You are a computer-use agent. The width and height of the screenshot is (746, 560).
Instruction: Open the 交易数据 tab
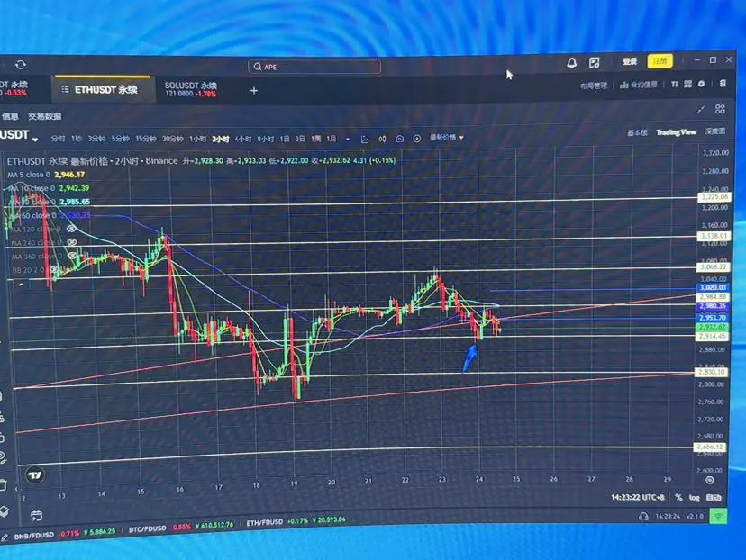45,116
